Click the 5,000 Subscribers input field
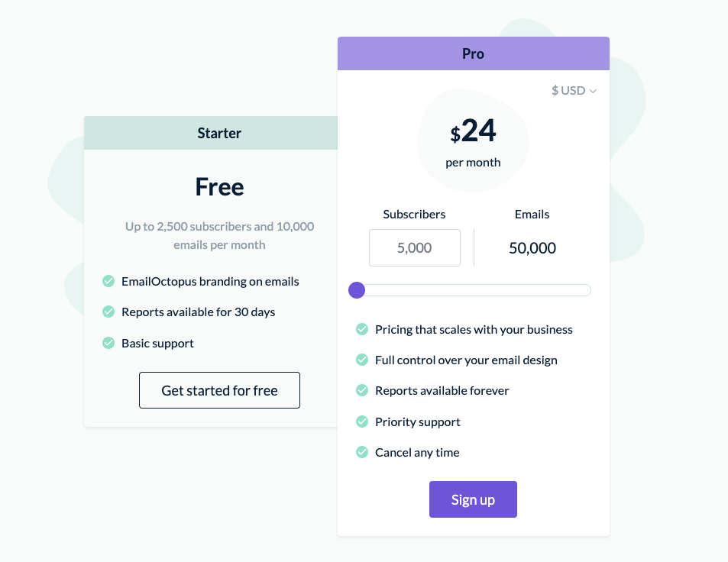Viewport: 728px width, 562px height. click(x=414, y=247)
